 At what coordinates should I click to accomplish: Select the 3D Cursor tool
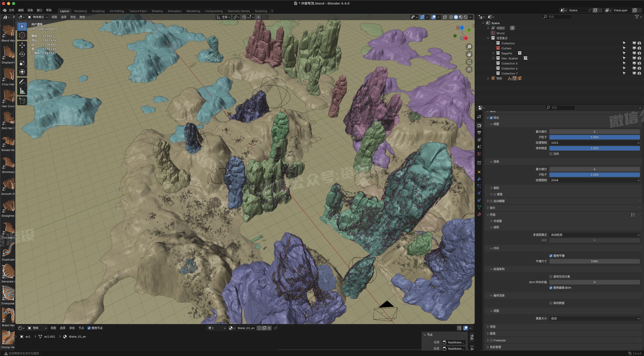(22, 35)
